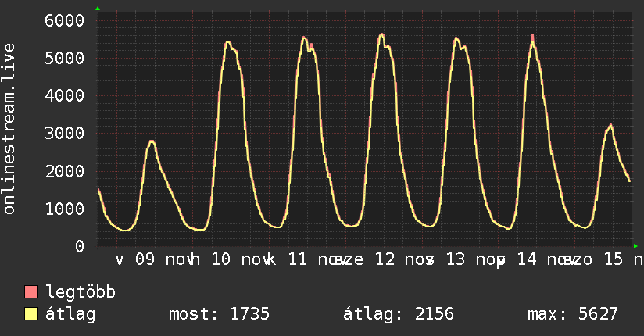Click the átlag: 2156 statistic
The image size is (644, 336).
[x=399, y=314]
